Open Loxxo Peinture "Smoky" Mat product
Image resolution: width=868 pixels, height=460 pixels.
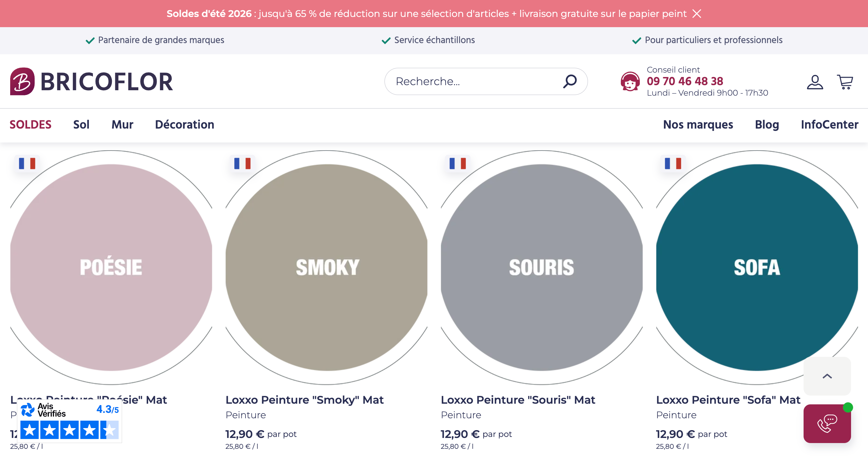tap(304, 400)
